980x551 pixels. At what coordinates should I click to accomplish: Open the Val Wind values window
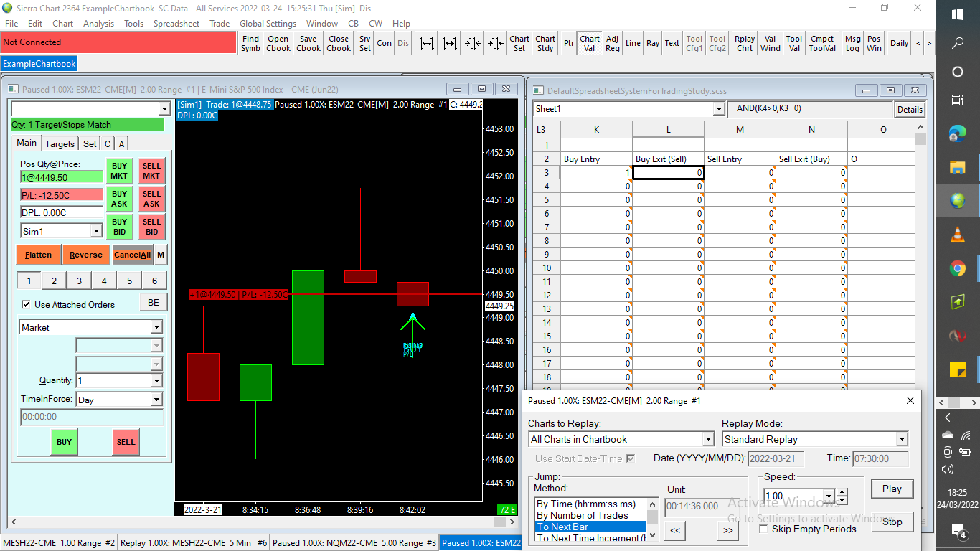click(x=771, y=43)
